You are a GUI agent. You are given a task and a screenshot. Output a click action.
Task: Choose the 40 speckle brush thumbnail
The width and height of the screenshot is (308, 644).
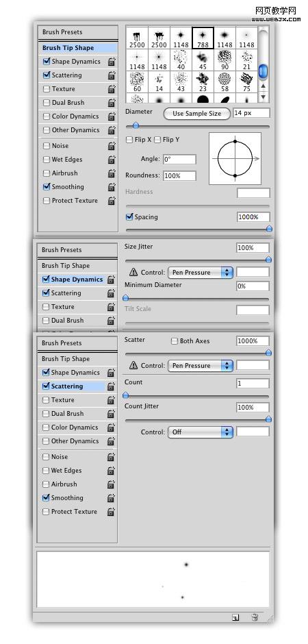[x=181, y=60]
